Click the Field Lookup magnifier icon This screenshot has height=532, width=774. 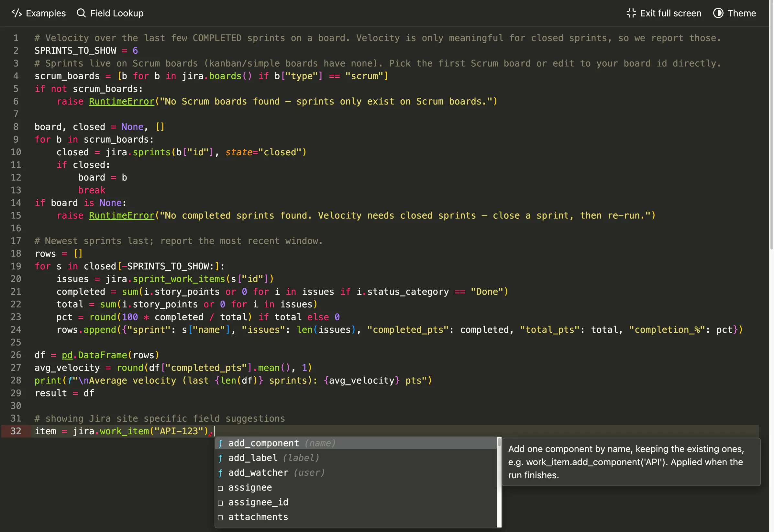(81, 13)
